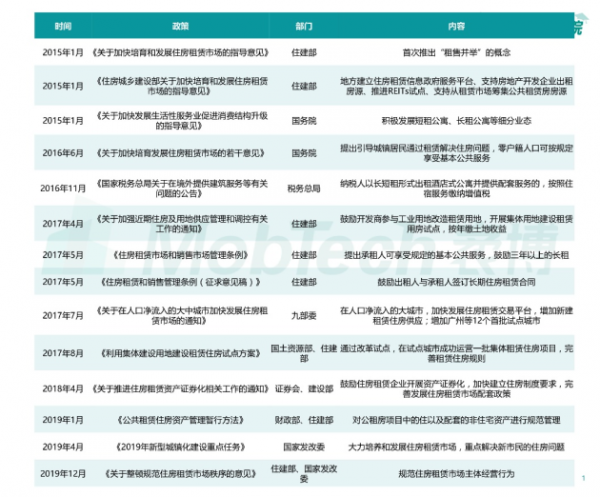The width and height of the screenshot is (600, 497).
Task: Click the content cell 规范住房租赁市场主体经营行为
Action: pyautogui.click(x=456, y=473)
